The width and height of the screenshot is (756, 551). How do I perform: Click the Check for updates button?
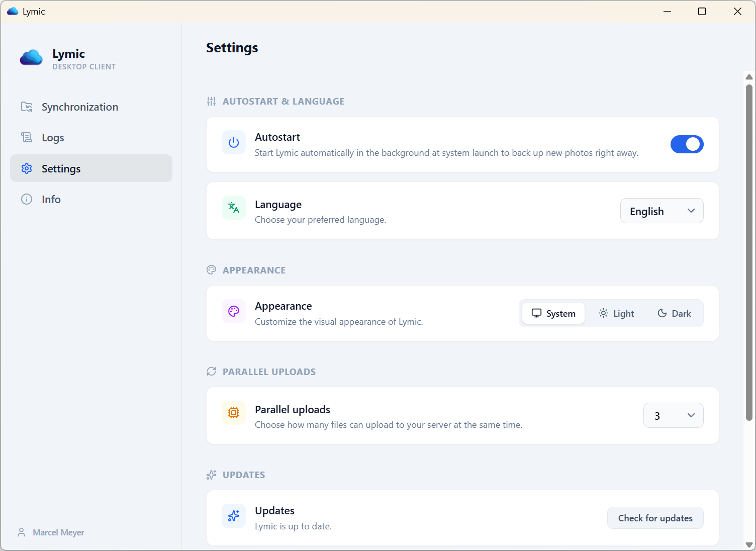[655, 518]
